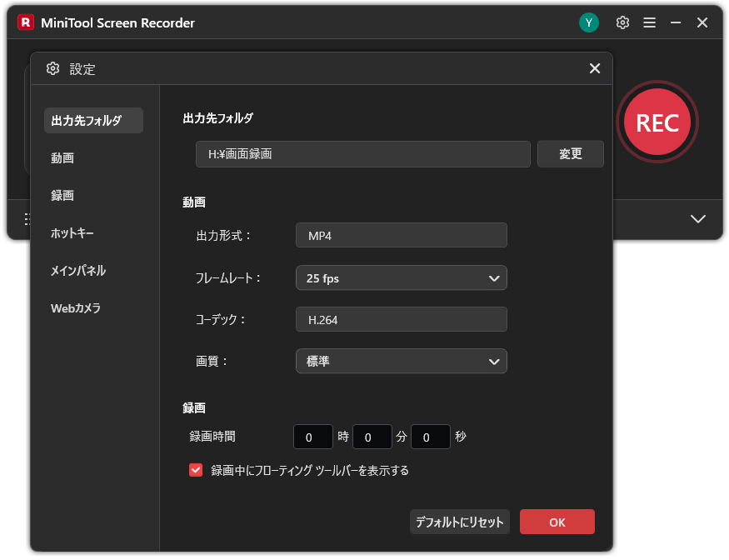
Task: Click the 変更 button for output folder
Action: [x=571, y=154]
